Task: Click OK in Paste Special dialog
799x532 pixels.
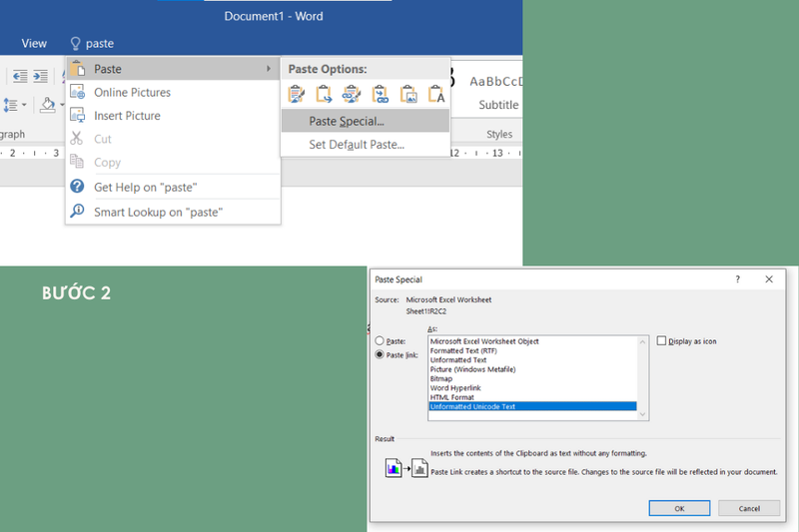Action: [679, 508]
